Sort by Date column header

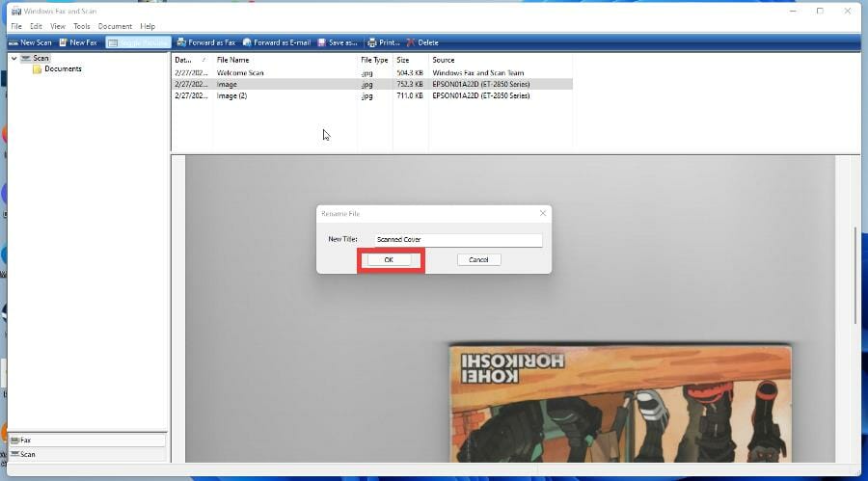click(x=192, y=60)
